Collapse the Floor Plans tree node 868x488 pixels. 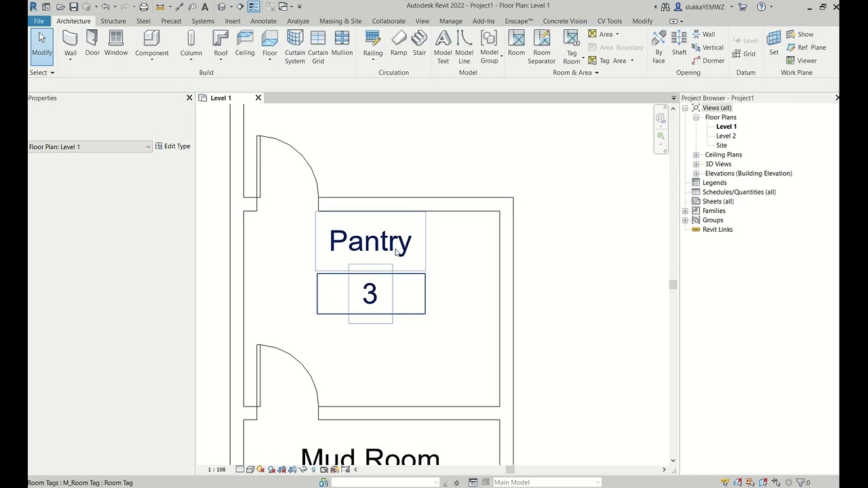pyautogui.click(x=696, y=117)
